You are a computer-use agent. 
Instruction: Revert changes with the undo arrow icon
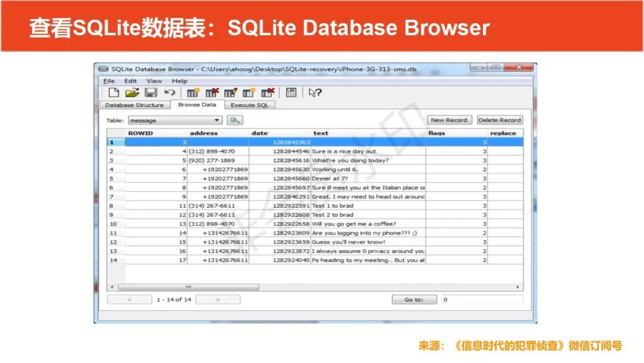coord(169,93)
